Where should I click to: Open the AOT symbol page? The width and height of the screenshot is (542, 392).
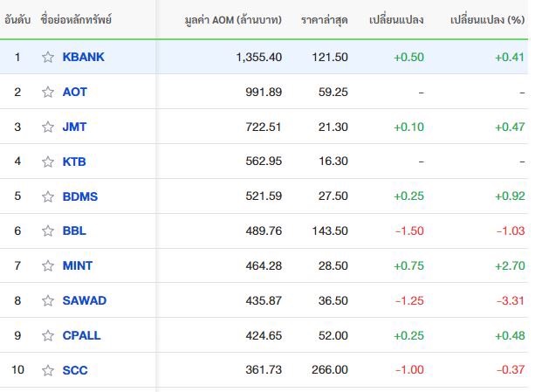point(75,92)
